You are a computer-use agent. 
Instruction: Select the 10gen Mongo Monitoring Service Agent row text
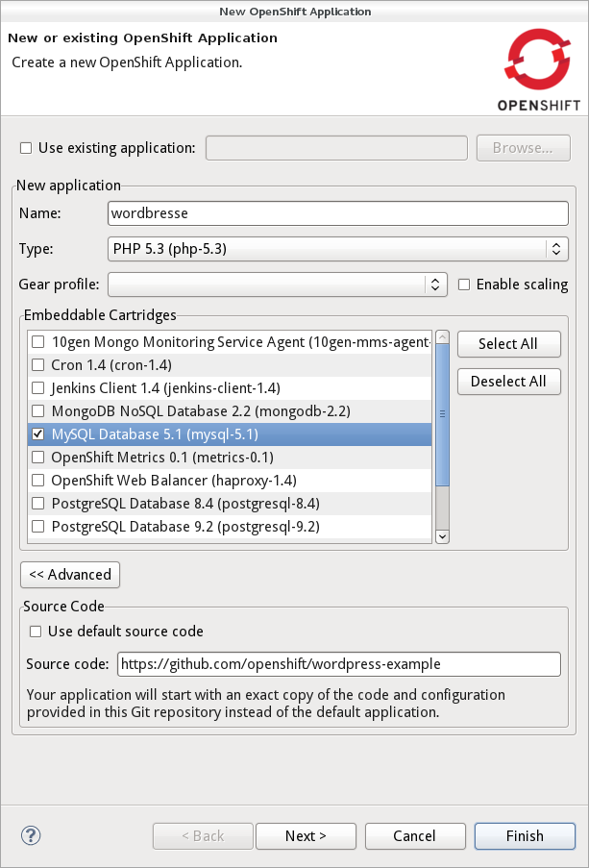point(241,342)
